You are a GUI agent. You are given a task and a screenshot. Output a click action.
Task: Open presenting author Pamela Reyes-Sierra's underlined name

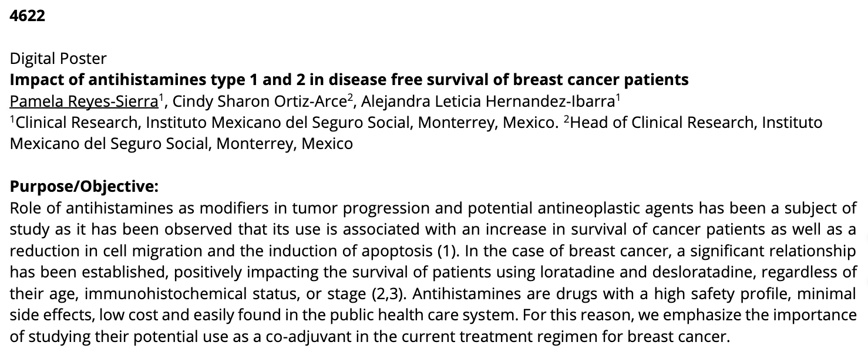pos(84,101)
